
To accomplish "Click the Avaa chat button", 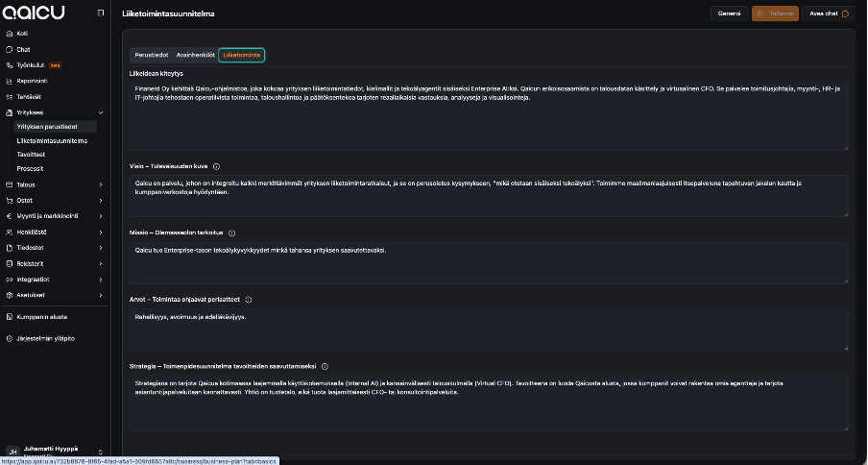I will (x=827, y=13).
